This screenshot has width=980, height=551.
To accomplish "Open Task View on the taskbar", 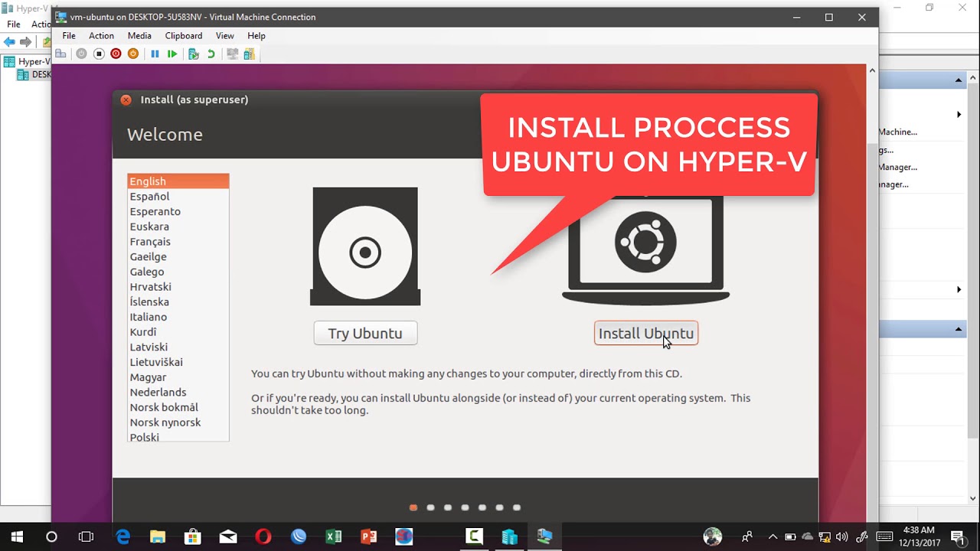I will (86, 536).
